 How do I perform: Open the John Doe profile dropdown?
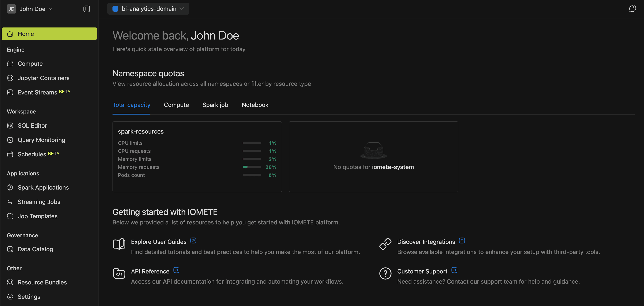tap(30, 9)
